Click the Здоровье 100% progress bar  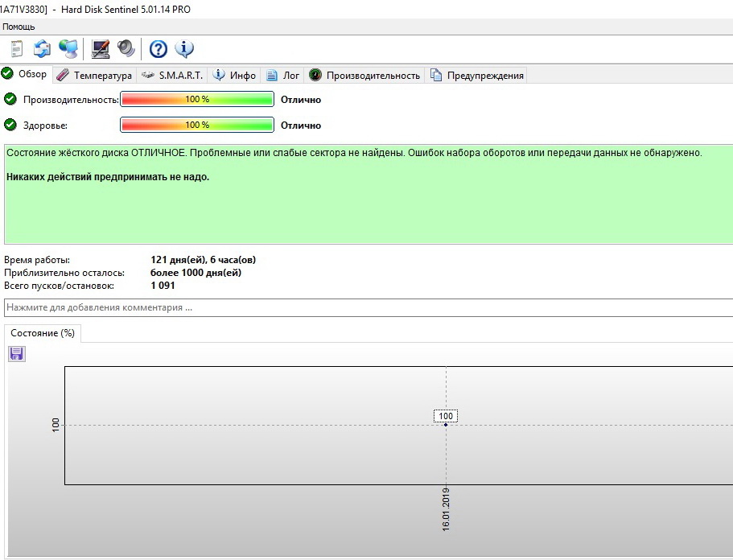tap(197, 126)
